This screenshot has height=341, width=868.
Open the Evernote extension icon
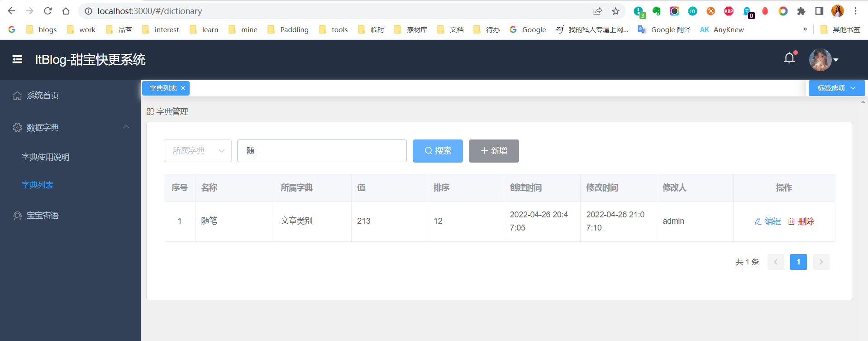(656, 11)
